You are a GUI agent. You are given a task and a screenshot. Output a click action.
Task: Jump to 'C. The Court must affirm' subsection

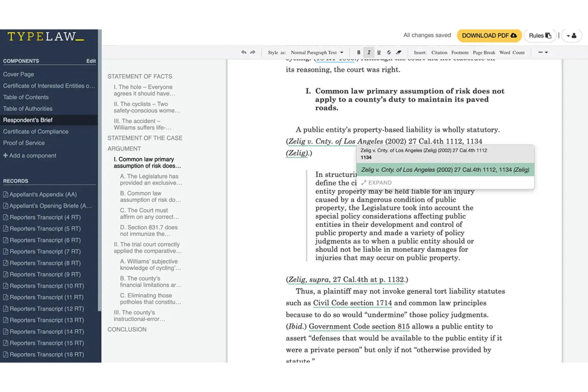point(150,214)
